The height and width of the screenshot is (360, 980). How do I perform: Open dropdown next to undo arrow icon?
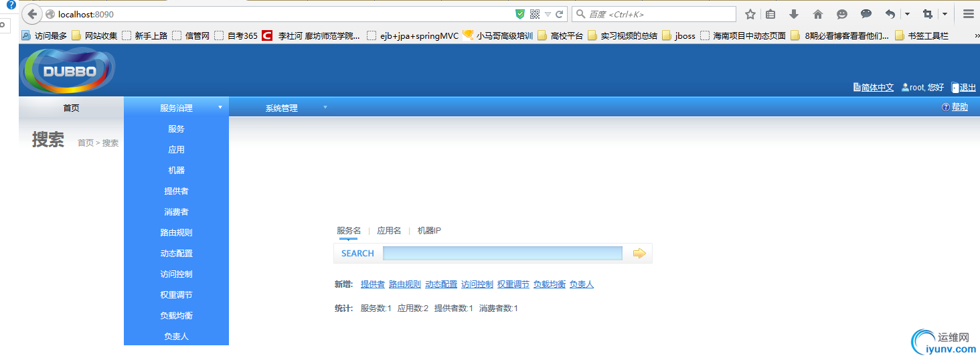coord(907,14)
